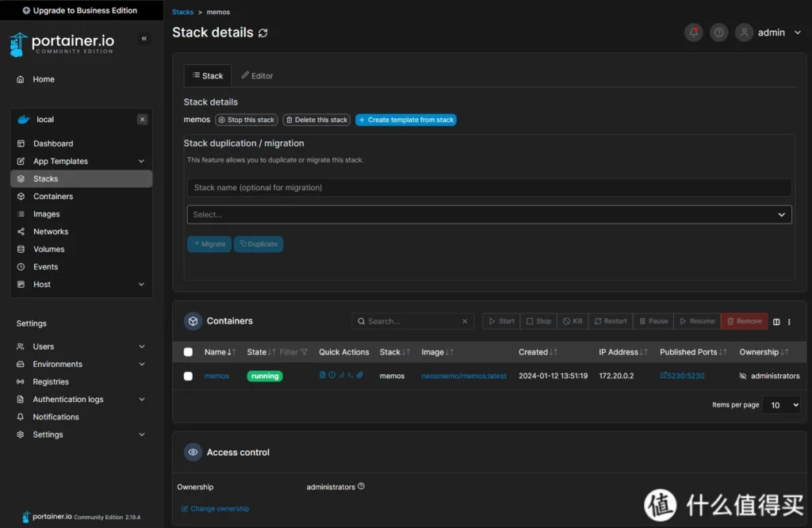This screenshot has width=812, height=528.
Task: Tick the select-all containers checkbox
Action: coord(188,352)
